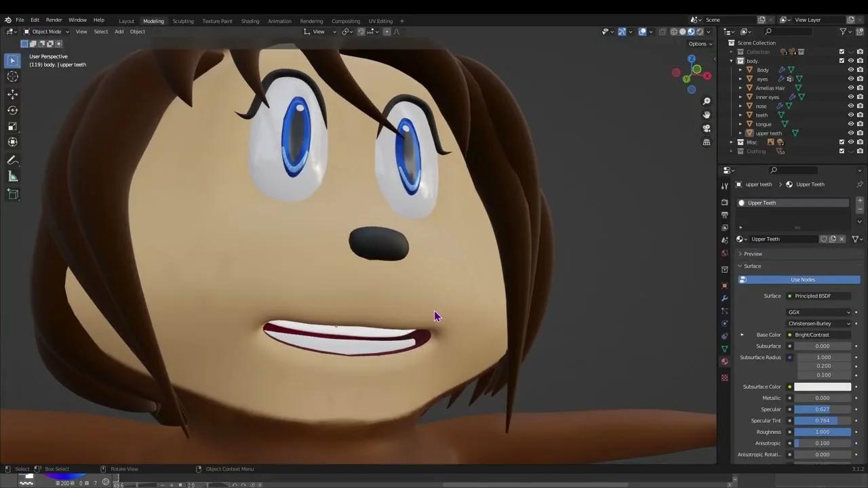The height and width of the screenshot is (488, 868).
Task: Click the Bright/Contrast base color link
Action: 819,335
